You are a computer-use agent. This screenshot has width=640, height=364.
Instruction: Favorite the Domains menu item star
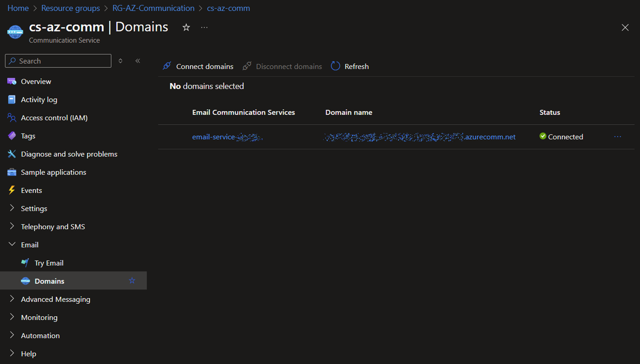point(132,281)
